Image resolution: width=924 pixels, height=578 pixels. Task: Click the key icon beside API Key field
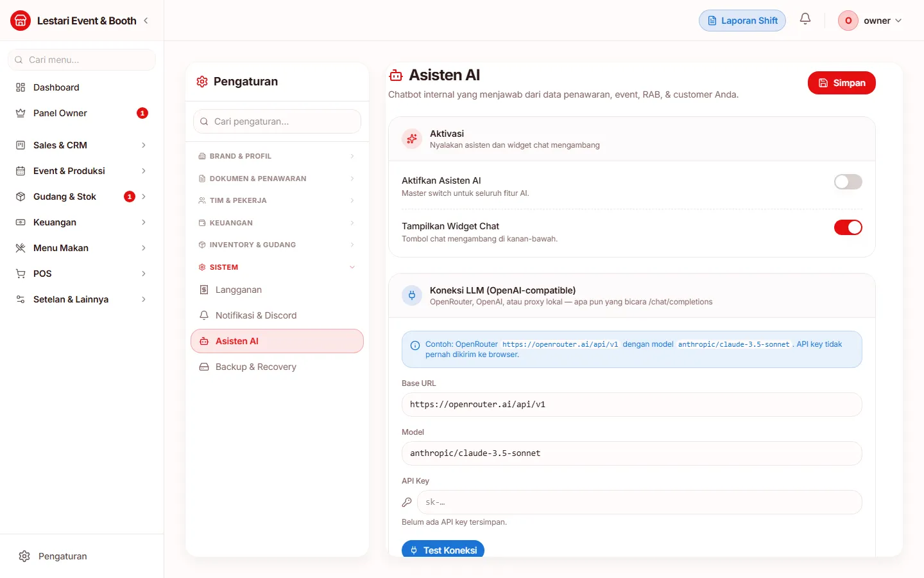[407, 502]
